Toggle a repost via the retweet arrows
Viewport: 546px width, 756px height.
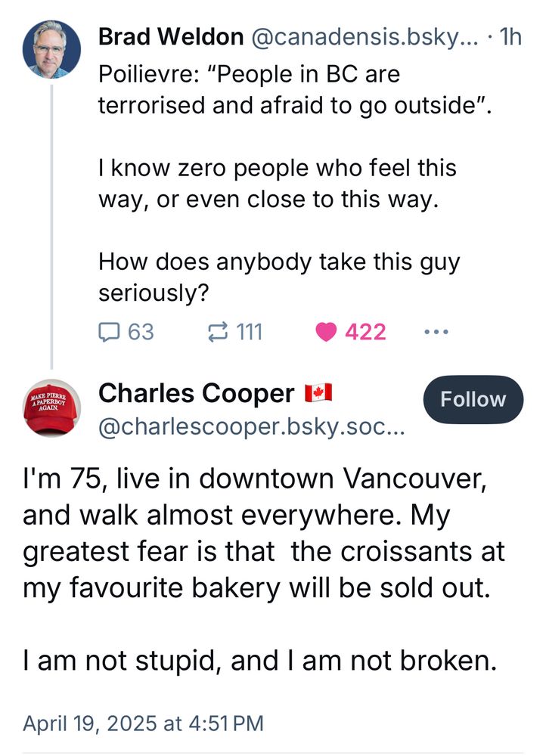219,331
